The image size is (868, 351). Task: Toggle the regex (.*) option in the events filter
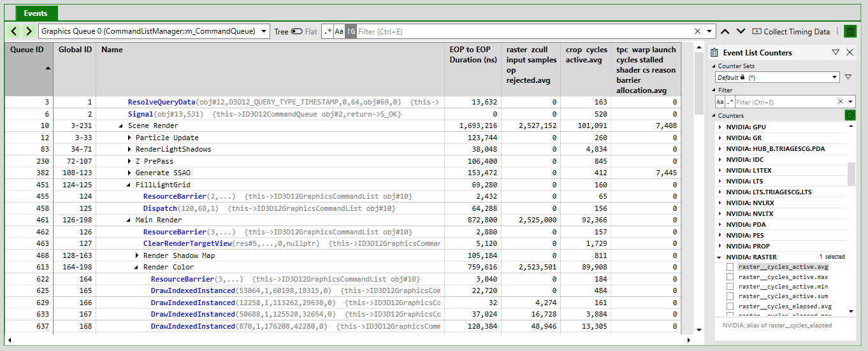tap(328, 31)
